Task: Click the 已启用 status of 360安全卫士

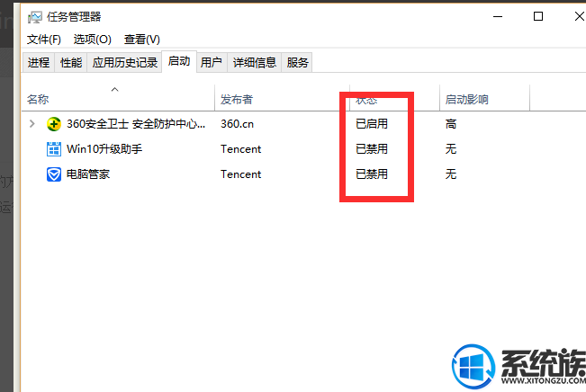Action: point(372,124)
